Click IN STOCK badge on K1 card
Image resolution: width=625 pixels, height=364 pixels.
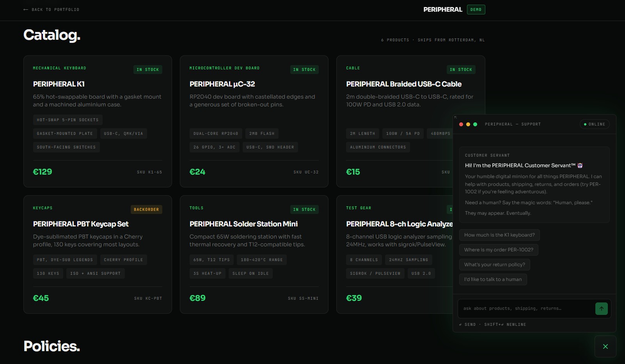[x=148, y=70]
